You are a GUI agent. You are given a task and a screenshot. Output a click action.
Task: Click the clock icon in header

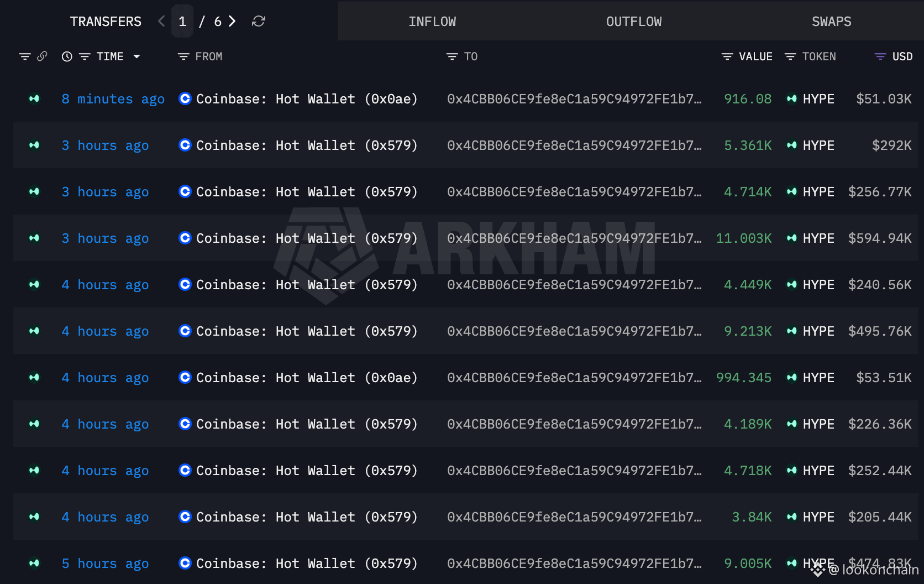(67, 56)
